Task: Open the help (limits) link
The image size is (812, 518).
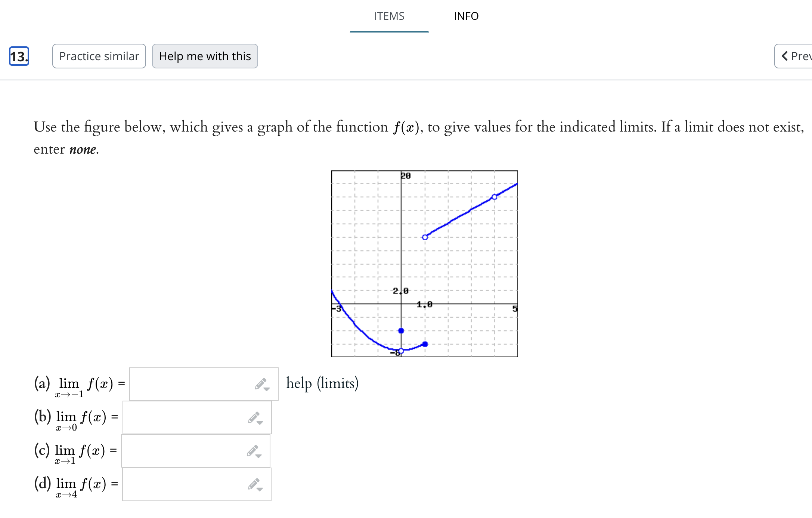Action: click(322, 383)
